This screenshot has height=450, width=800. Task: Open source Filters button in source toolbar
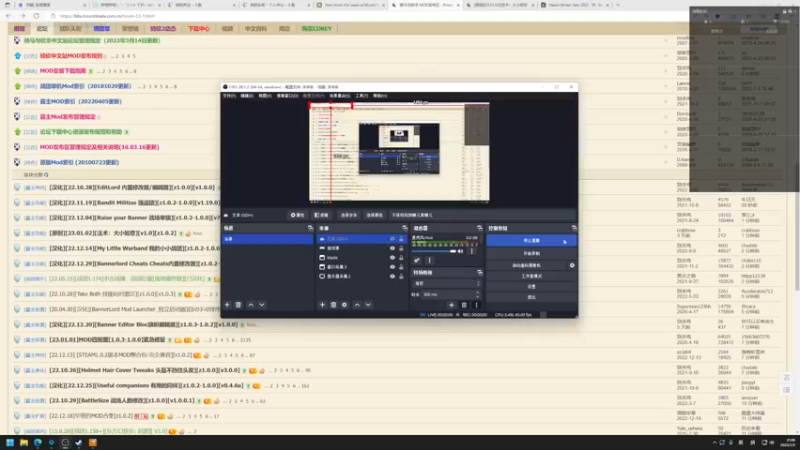[x=321, y=215]
